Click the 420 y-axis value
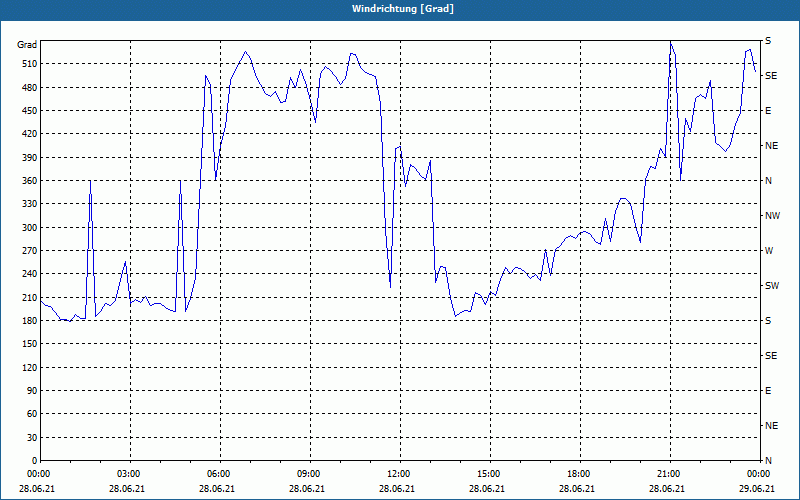Viewport: 800px width, 500px height. click(30, 134)
